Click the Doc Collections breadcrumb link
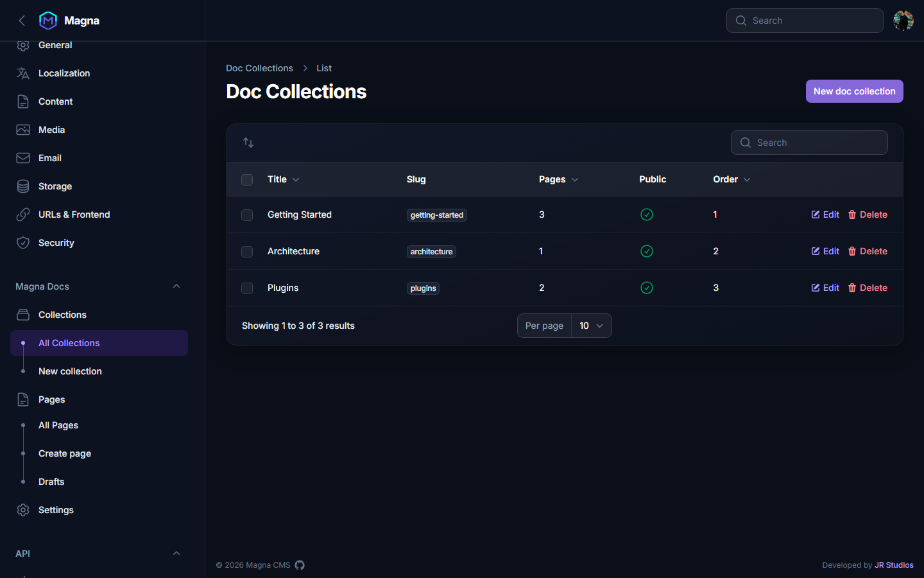This screenshot has width=924, height=578. (259, 68)
